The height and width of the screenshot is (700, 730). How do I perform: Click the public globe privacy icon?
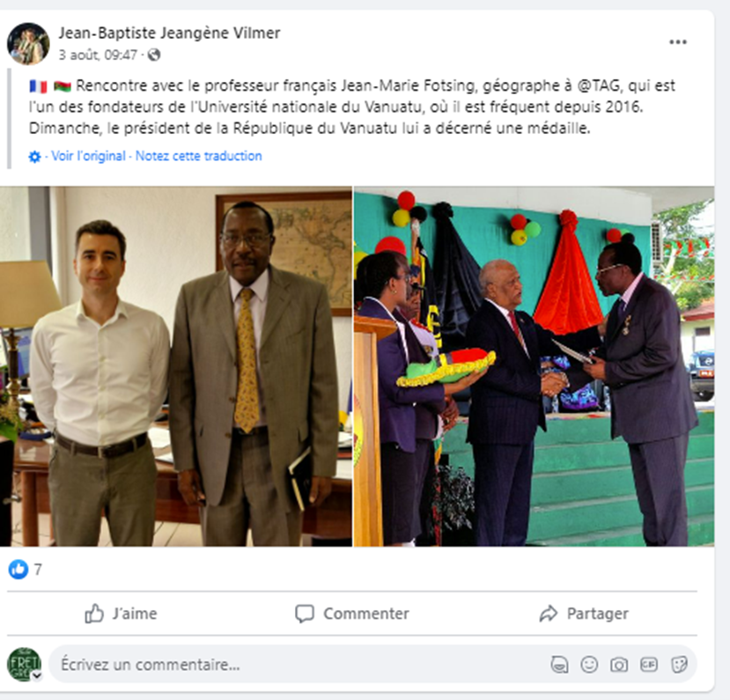click(x=154, y=55)
